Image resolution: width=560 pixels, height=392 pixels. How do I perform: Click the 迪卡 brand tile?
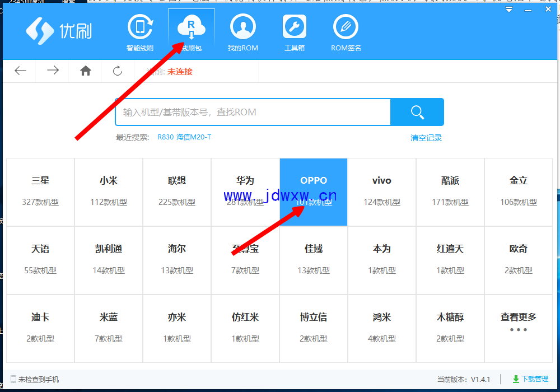pos(40,329)
